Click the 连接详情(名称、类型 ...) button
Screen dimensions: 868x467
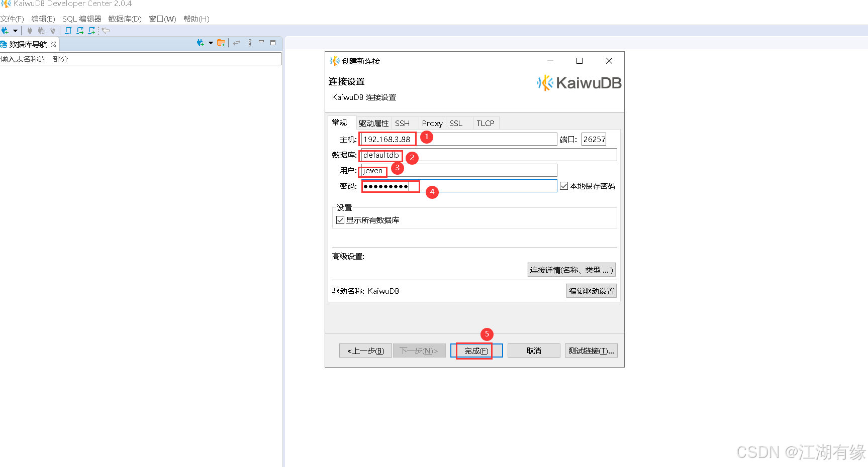(571, 270)
